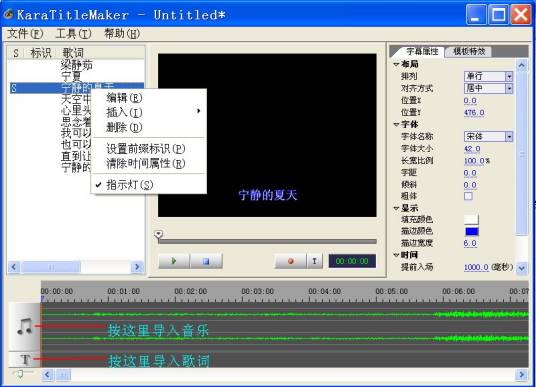Click the S marker on the highlighted lyric row
The image size is (536, 387).
click(14, 88)
